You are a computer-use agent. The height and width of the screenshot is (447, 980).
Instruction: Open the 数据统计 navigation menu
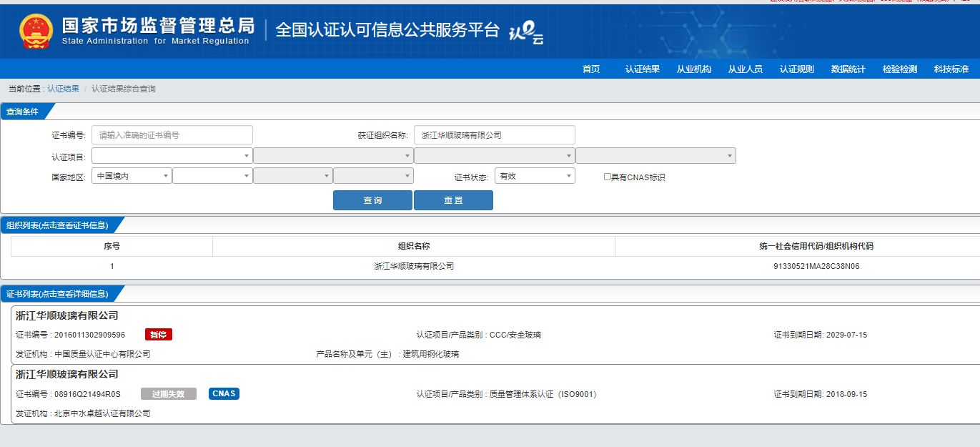pos(848,69)
